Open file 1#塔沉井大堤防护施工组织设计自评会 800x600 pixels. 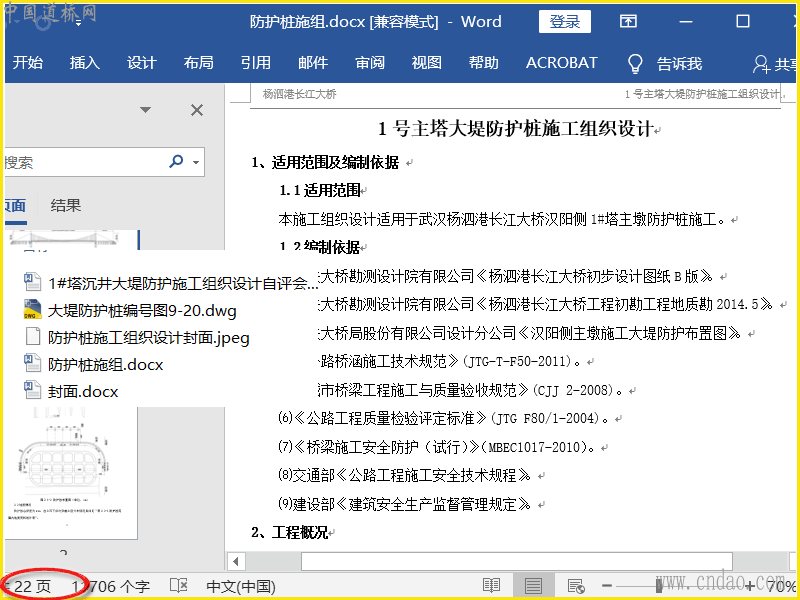(183, 283)
